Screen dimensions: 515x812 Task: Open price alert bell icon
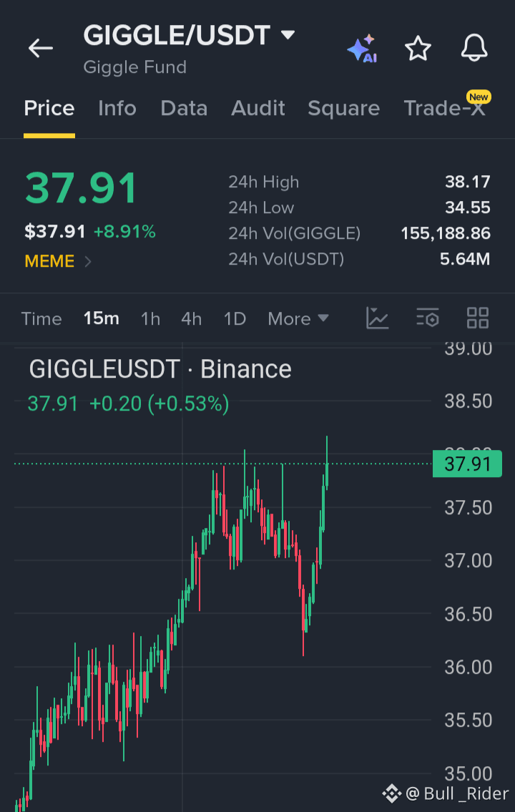pyautogui.click(x=474, y=48)
